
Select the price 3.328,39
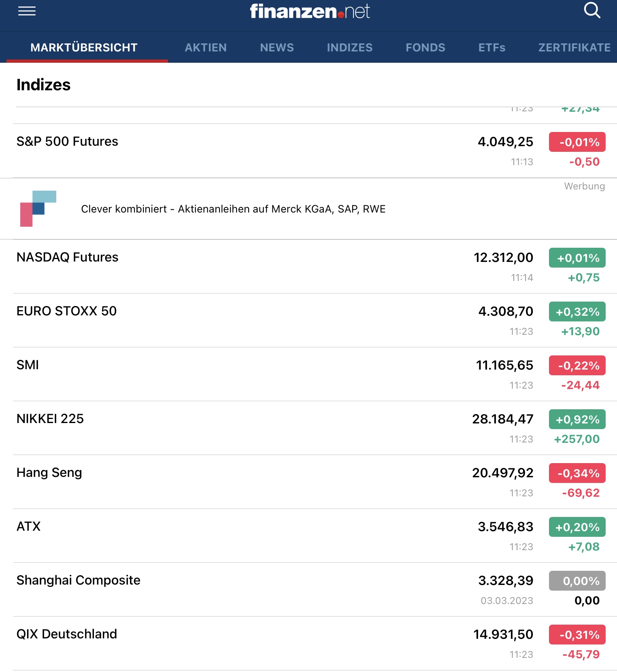pos(506,581)
